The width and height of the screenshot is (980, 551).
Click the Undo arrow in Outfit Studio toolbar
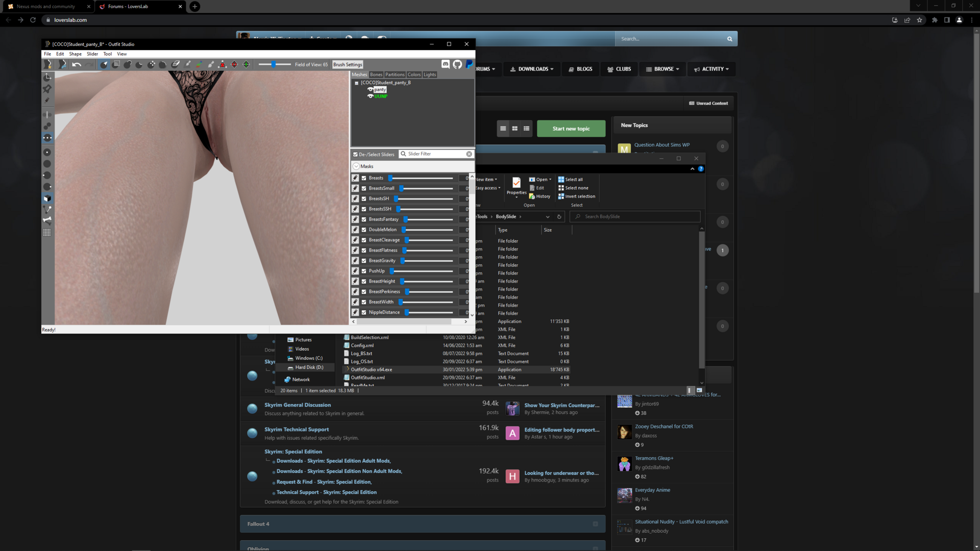77,65
